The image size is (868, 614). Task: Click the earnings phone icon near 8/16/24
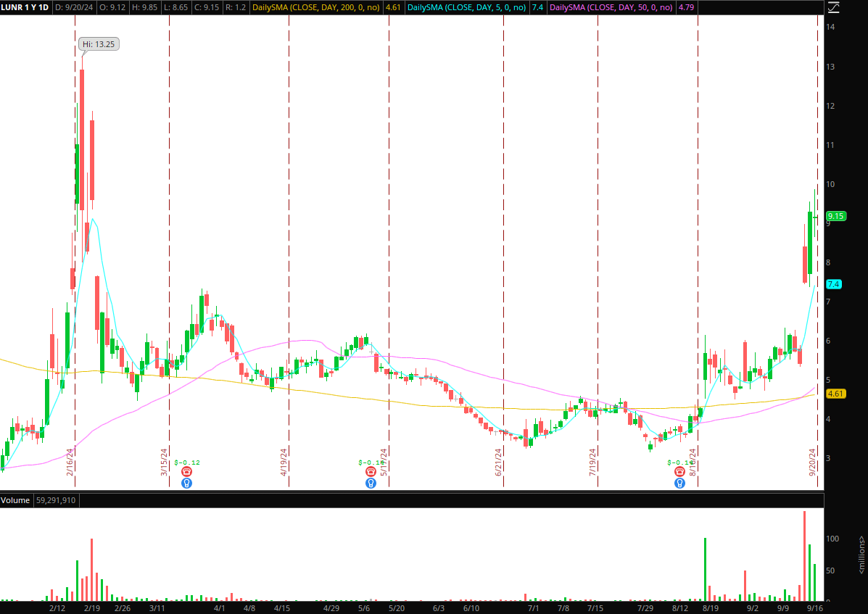tap(679, 471)
